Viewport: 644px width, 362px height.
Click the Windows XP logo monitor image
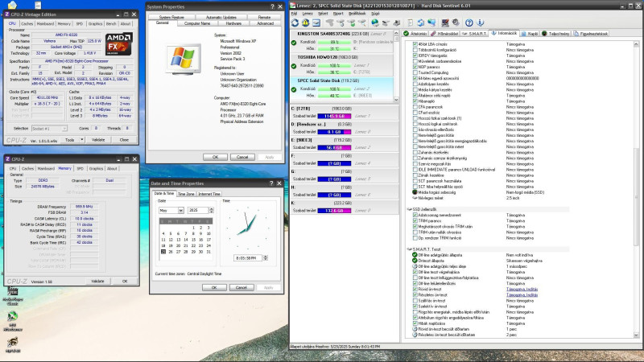pyautogui.click(x=184, y=59)
